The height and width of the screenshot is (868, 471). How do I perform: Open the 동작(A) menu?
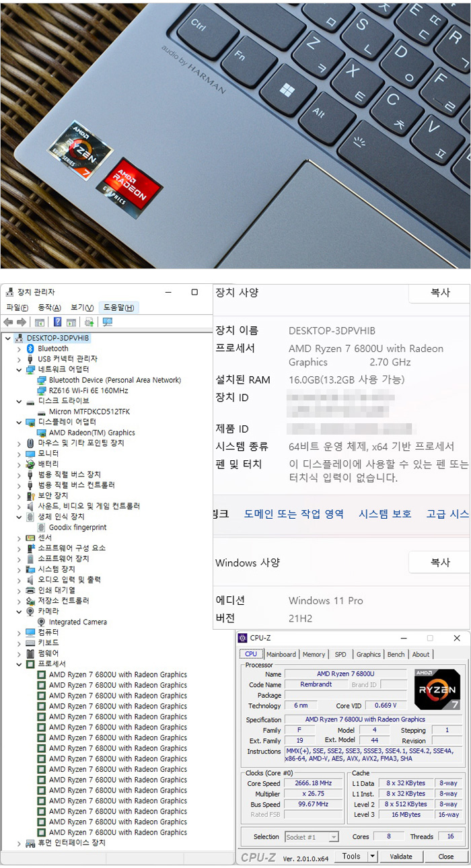pos(49,308)
